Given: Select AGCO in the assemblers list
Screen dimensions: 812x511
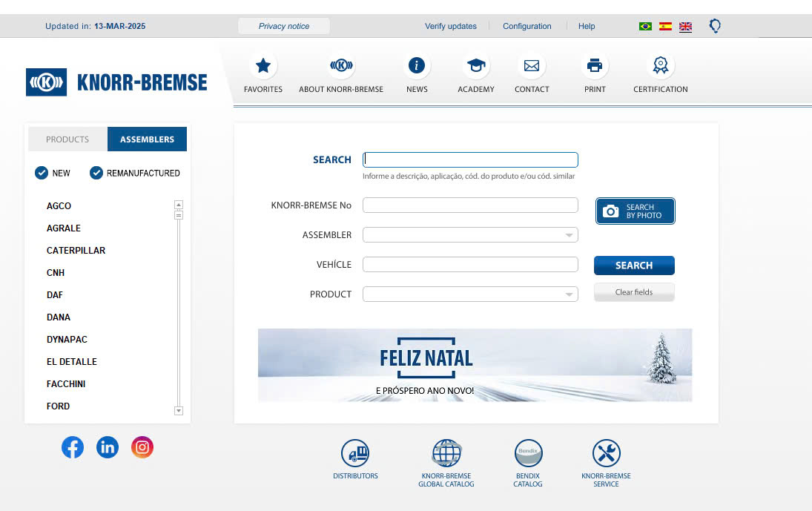Looking at the screenshot, I should [x=59, y=206].
